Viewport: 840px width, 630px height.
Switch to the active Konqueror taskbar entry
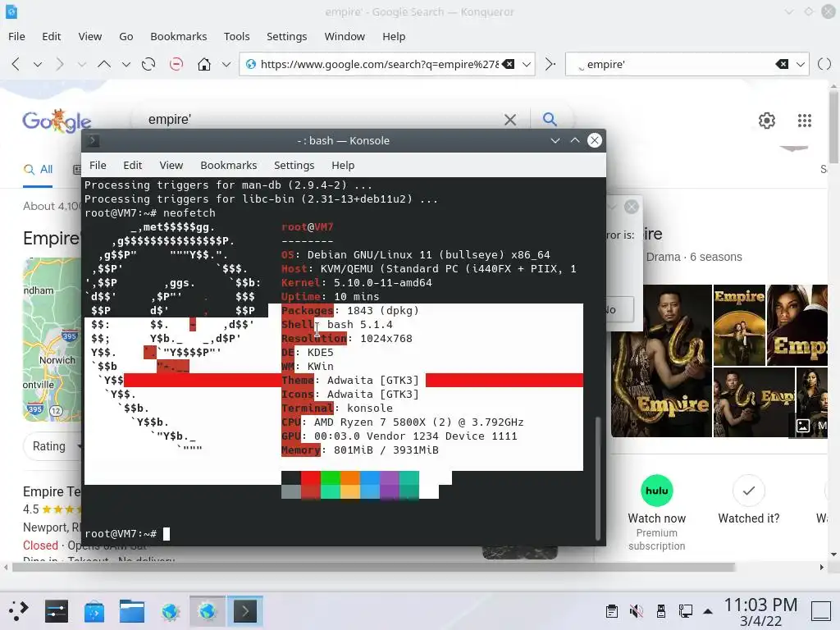tap(208, 610)
